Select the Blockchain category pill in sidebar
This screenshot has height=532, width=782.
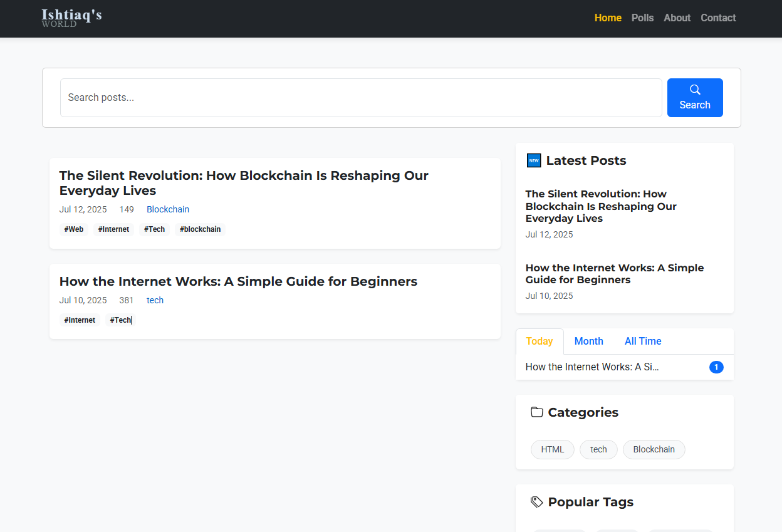pyautogui.click(x=654, y=450)
